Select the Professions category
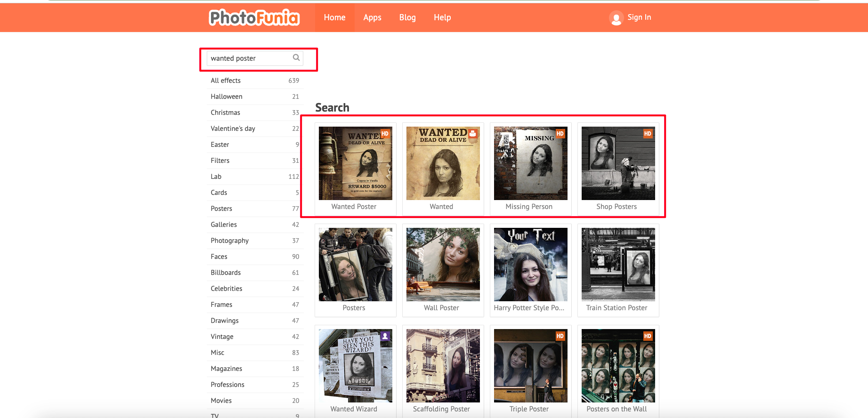 [x=255, y=385]
